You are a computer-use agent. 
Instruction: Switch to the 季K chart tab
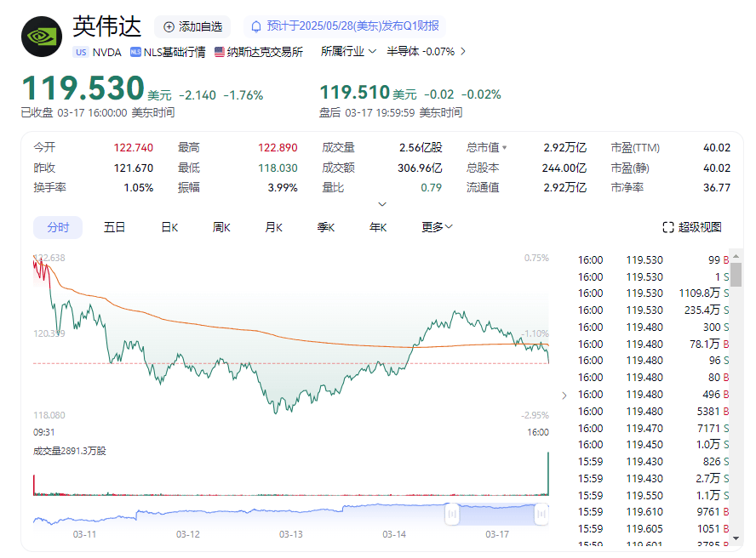[x=326, y=227]
